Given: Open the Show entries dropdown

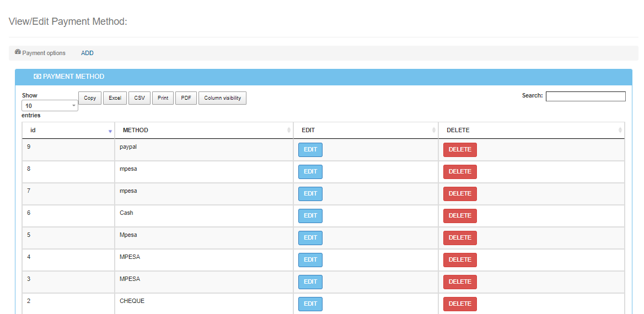Looking at the screenshot, I should 50,106.
